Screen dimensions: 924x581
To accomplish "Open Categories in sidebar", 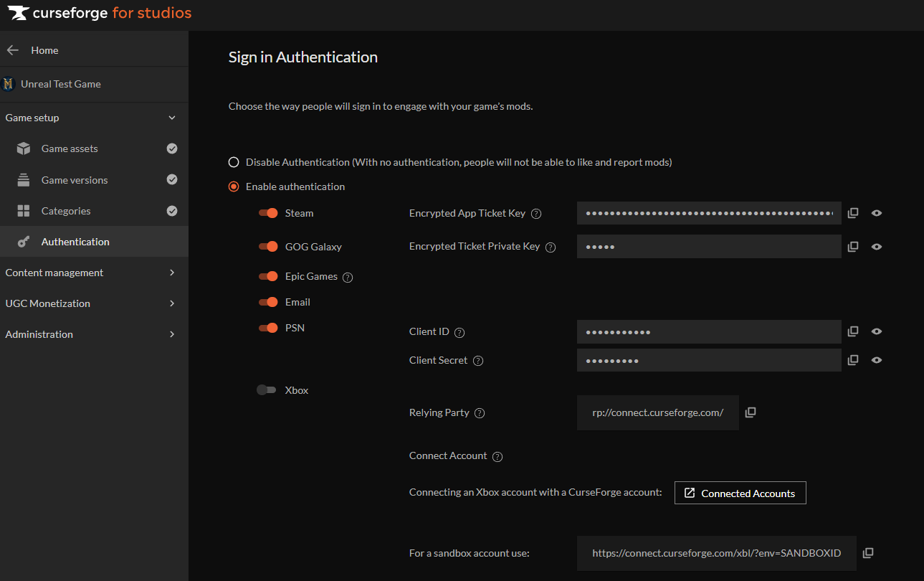I will coord(94,211).
